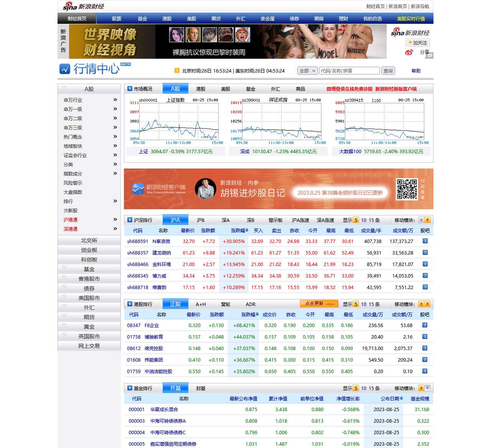Open the 美股 navigation menu item
Screen dimensions: 491x448
click(191, 18)
